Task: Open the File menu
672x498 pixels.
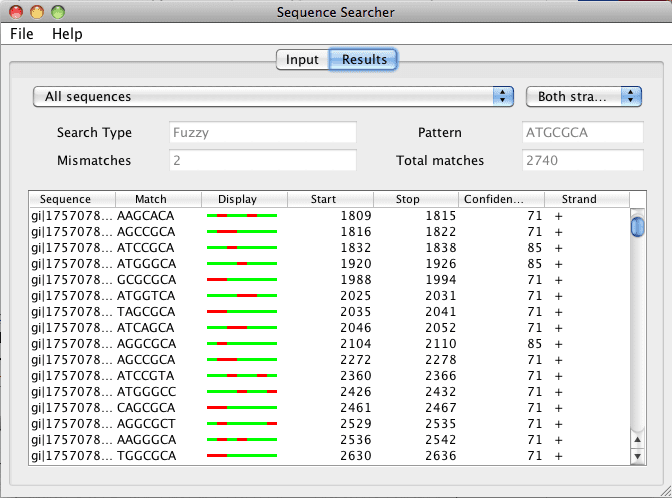Action: 22,34
